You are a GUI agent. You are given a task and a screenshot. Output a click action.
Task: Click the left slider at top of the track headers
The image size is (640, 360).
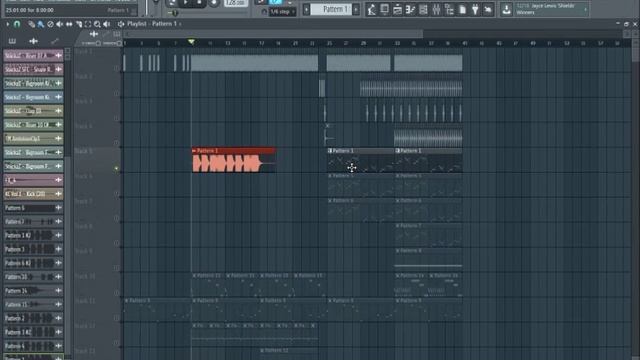coord(91,43)
